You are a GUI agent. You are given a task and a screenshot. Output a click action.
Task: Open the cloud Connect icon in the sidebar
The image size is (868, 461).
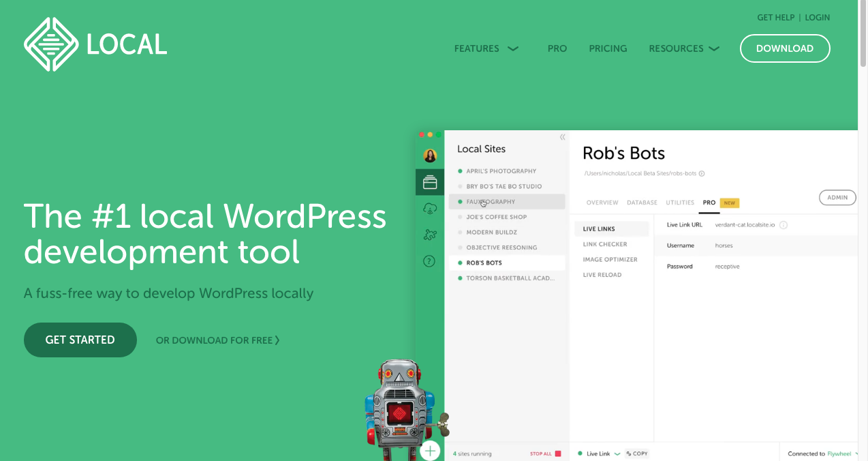click(x=430, y=208)
